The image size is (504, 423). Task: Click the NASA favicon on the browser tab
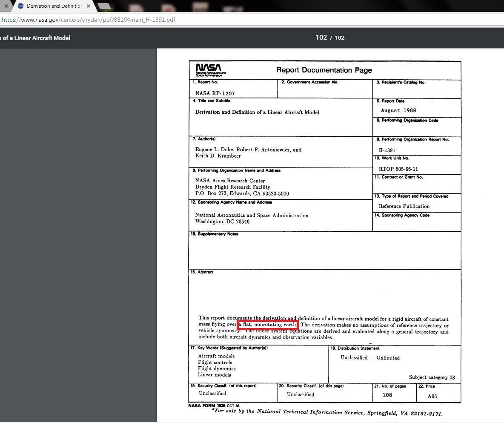(20, 6)
